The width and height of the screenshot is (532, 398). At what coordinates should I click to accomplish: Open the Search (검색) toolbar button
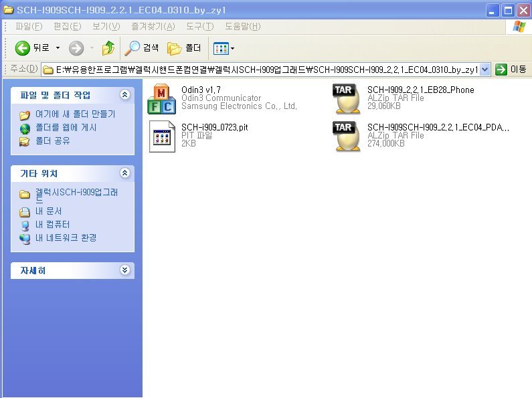pos(141,48)
